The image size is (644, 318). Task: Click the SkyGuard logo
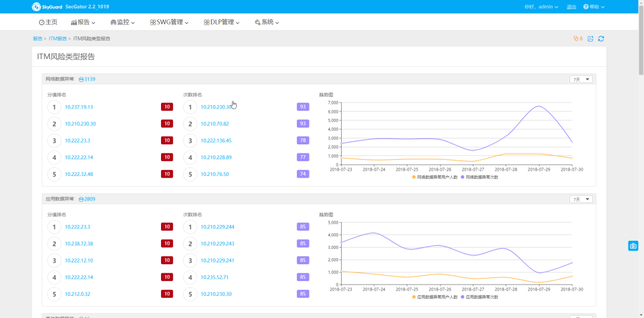click(47, 7)
